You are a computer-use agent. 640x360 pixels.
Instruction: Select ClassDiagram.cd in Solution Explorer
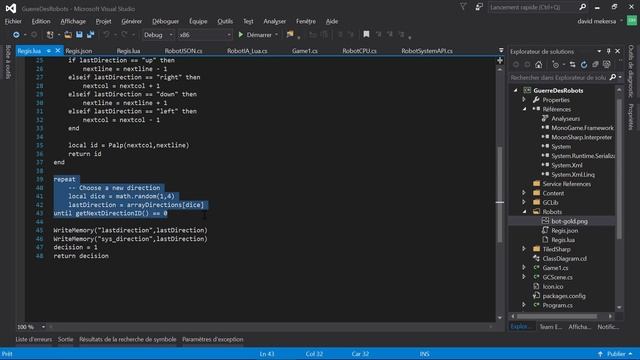coord(564,258)
